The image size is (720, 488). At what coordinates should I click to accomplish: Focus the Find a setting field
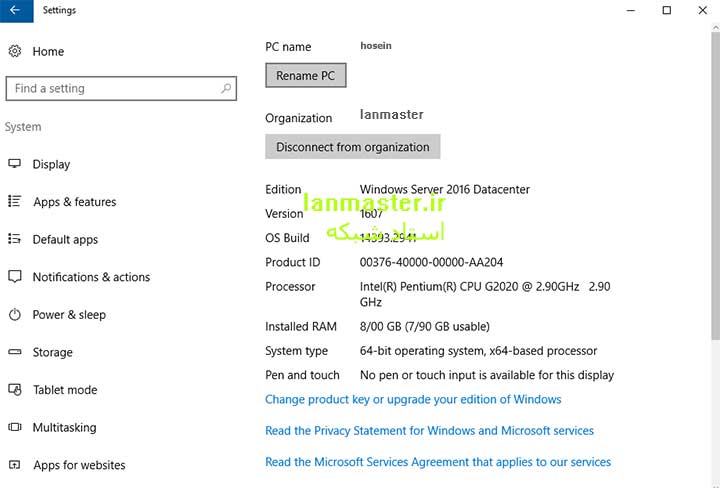click(x=121, y=88)
